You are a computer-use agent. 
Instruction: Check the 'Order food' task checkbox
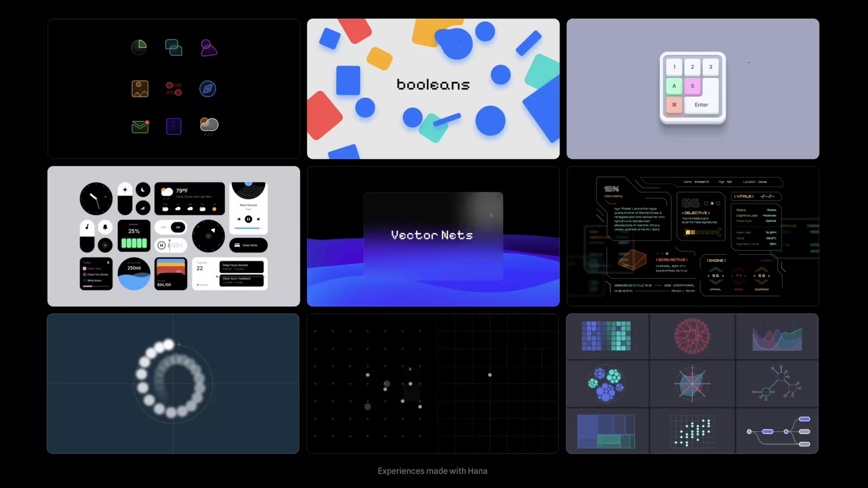(85, 268)
